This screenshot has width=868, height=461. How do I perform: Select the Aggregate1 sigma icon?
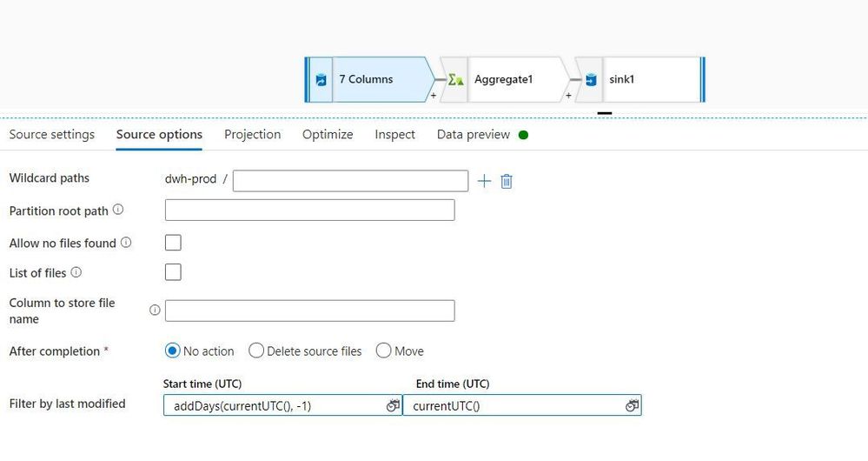click(x=455, y=80)
